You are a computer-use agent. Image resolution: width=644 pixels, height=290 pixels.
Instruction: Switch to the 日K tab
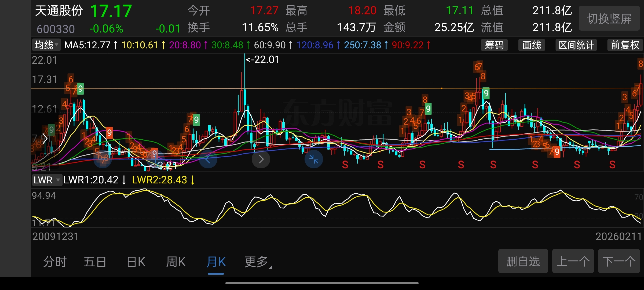pyautogui.click(x=136, y=262)
